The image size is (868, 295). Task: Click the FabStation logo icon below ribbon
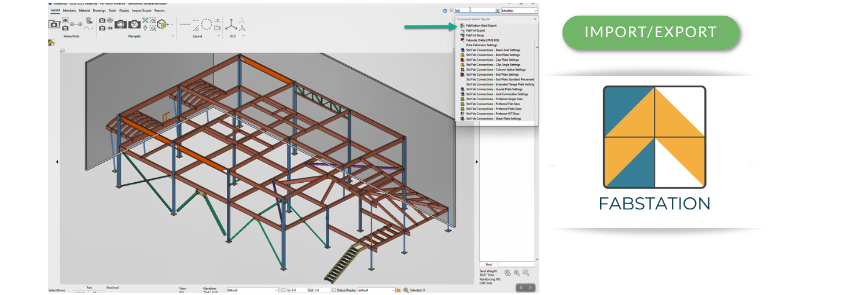click(x=52, y=42)
